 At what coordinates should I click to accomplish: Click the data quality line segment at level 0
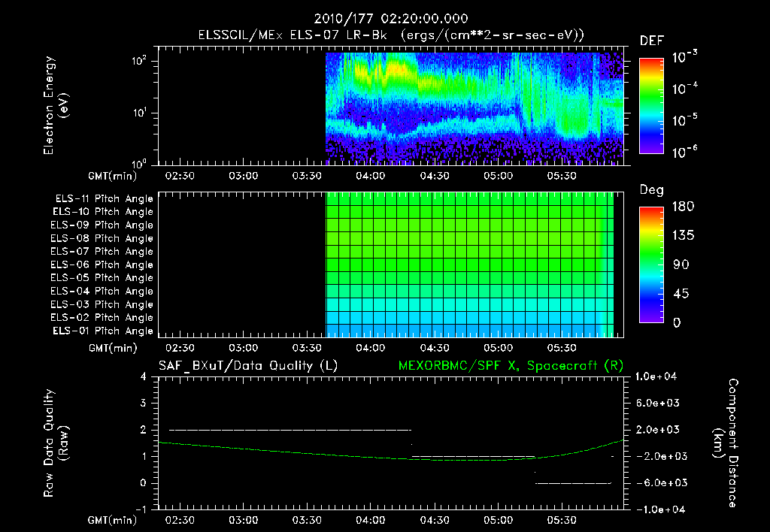tap(573, 483)
